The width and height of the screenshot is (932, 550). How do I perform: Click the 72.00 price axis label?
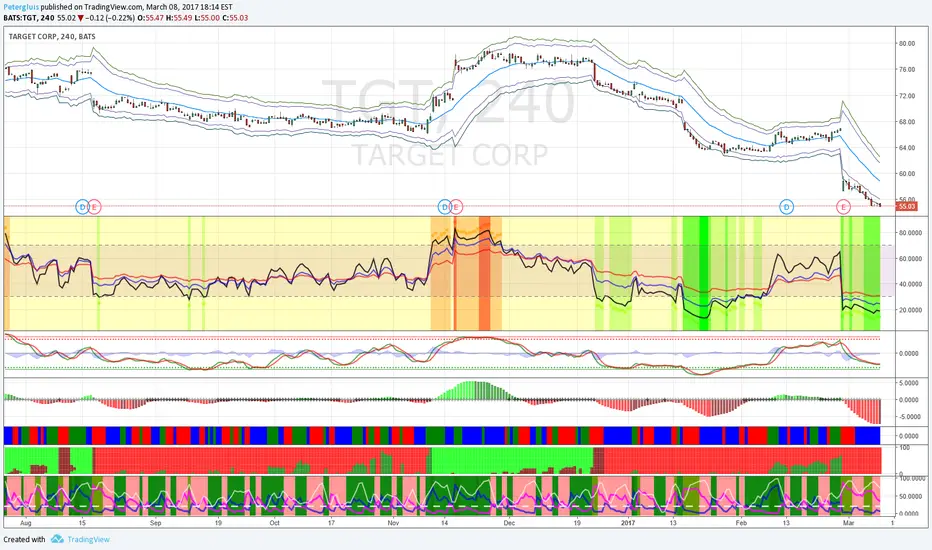(906, 96)
